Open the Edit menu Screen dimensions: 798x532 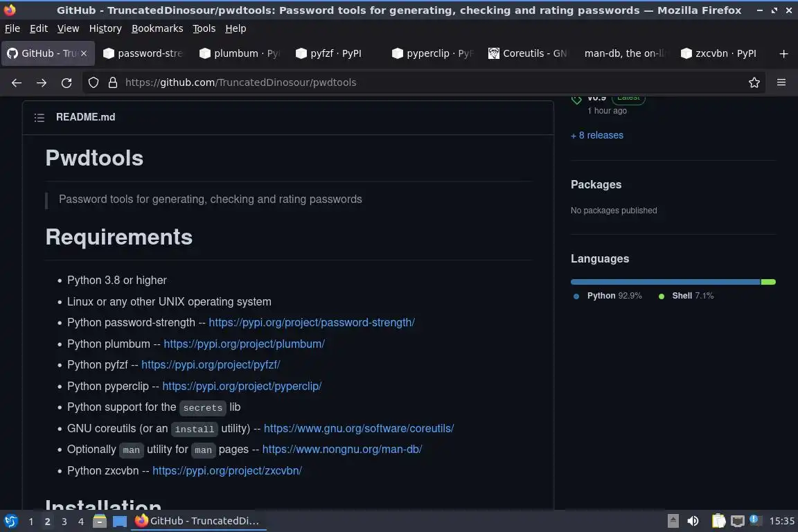tap(39, 28)
